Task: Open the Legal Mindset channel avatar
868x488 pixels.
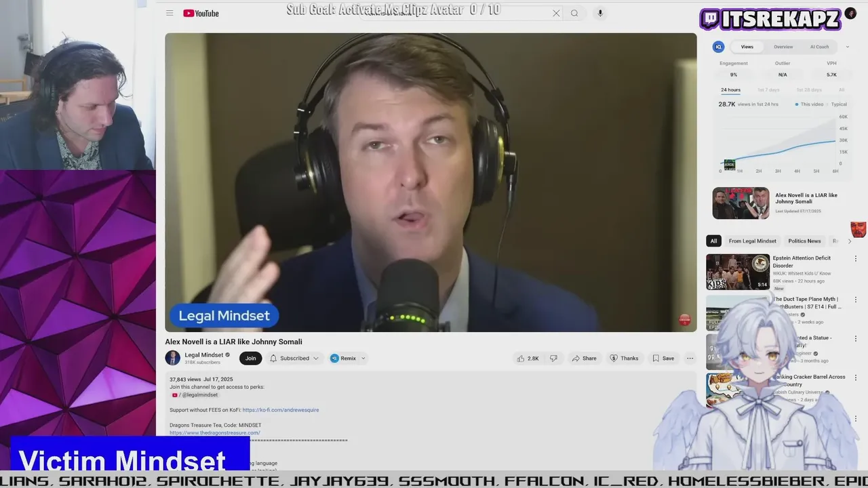Action: coord(172,358)
